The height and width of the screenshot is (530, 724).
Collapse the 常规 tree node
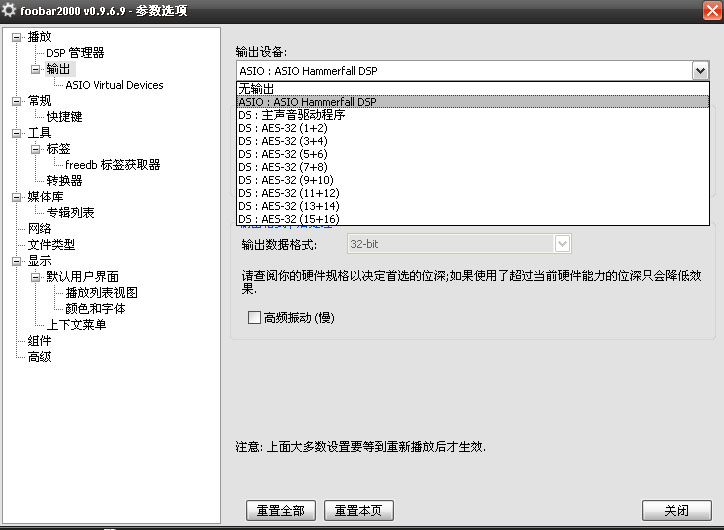click(16, 101)
